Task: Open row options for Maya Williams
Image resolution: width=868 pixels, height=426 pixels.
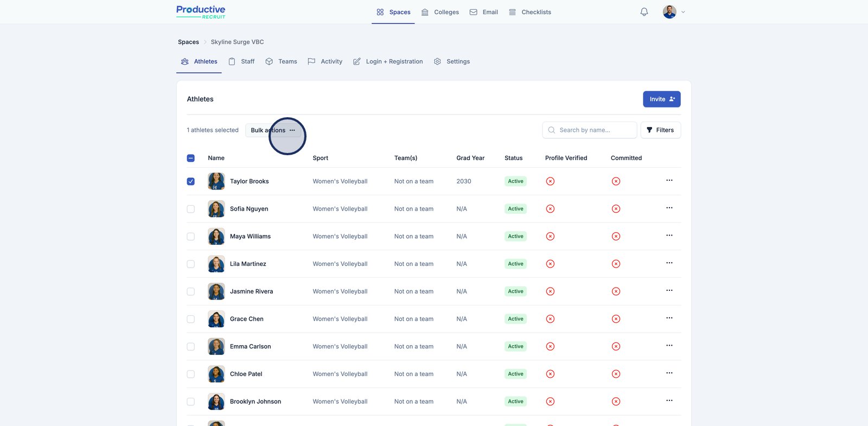Action: 669,236
